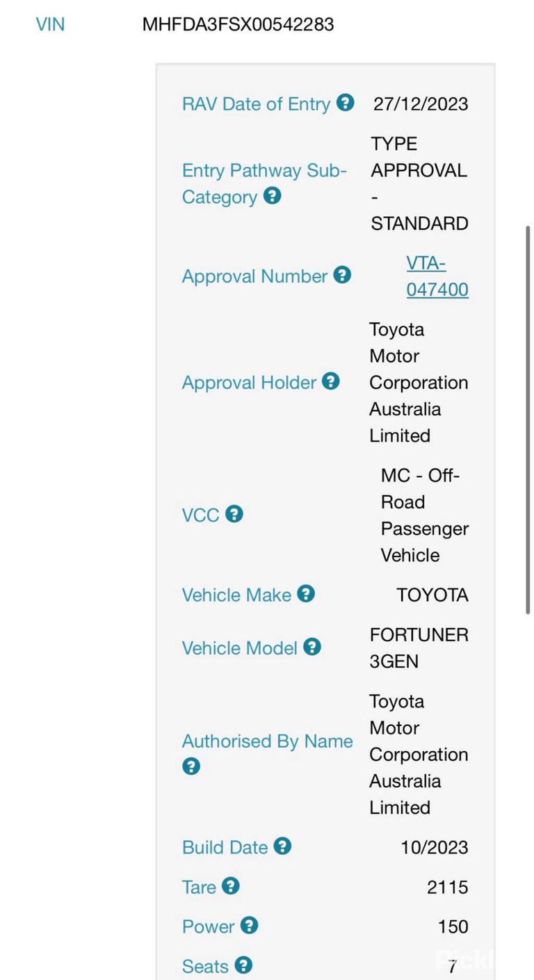The width and height of the screenshot is (534, 980).
Task: Click the Seats help question mark icon
Action: (x=243, y=965)
